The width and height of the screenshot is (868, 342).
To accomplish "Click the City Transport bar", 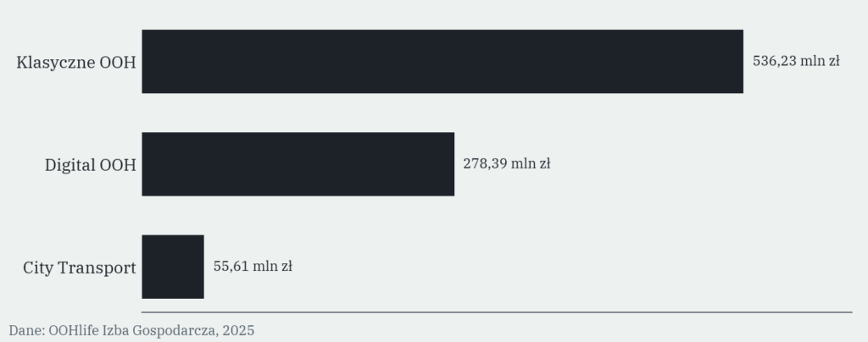I will [173, 267].
